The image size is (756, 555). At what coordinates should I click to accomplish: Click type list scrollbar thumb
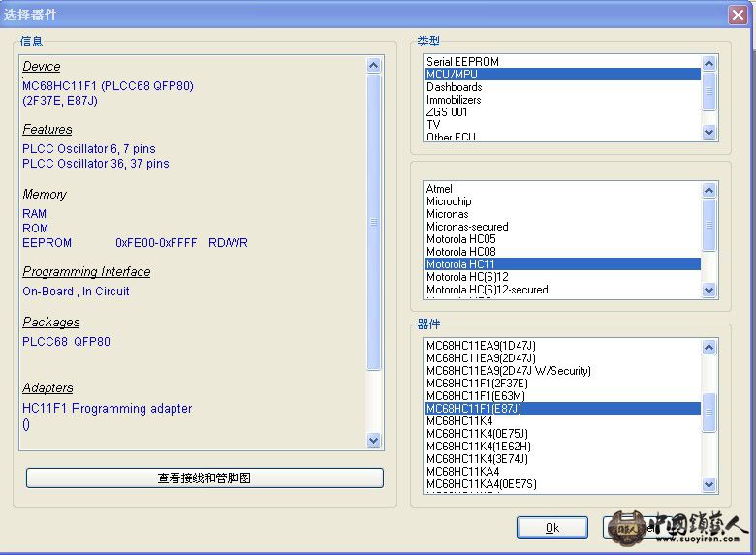click(709, 92)
